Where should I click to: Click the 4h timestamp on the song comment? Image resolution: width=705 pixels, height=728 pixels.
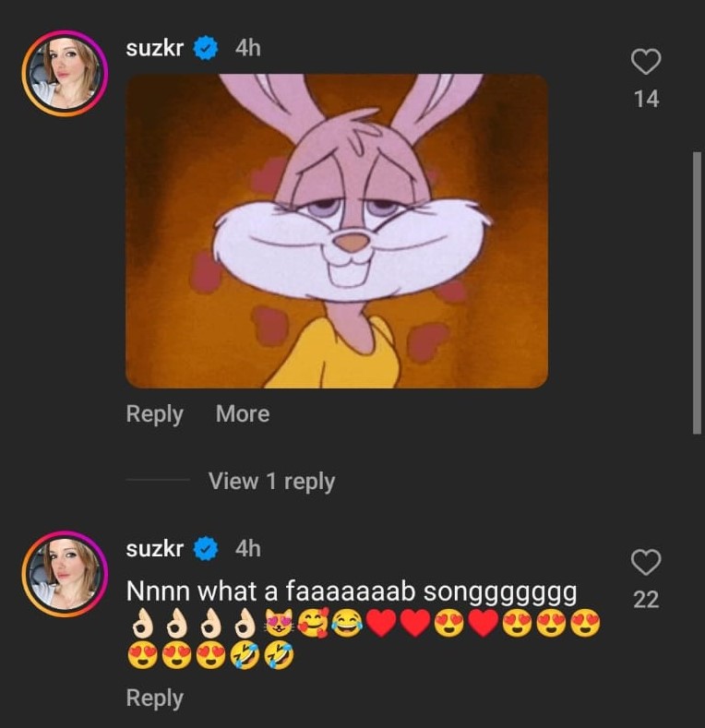click(248, 549)
